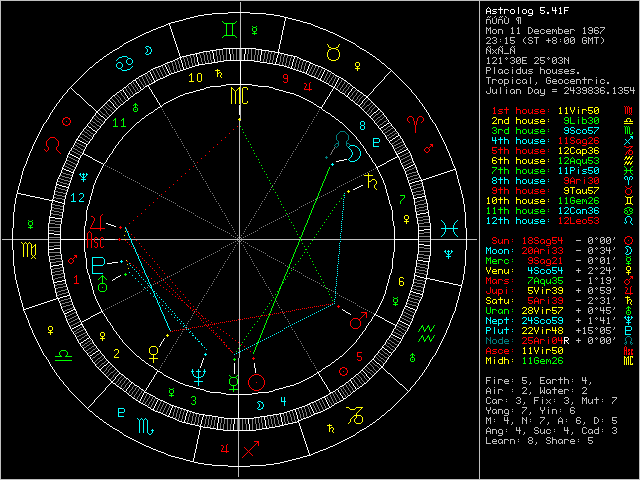The height and width of the screenshot is (480, 640).
Task: Click the Libra glyph on the outer zodiac ring
Action: (x=63, y=355)
